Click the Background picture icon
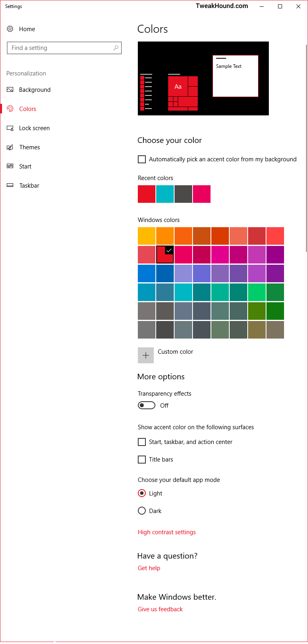308x644 pixels. pyautogui.click(x=10, y=89)
